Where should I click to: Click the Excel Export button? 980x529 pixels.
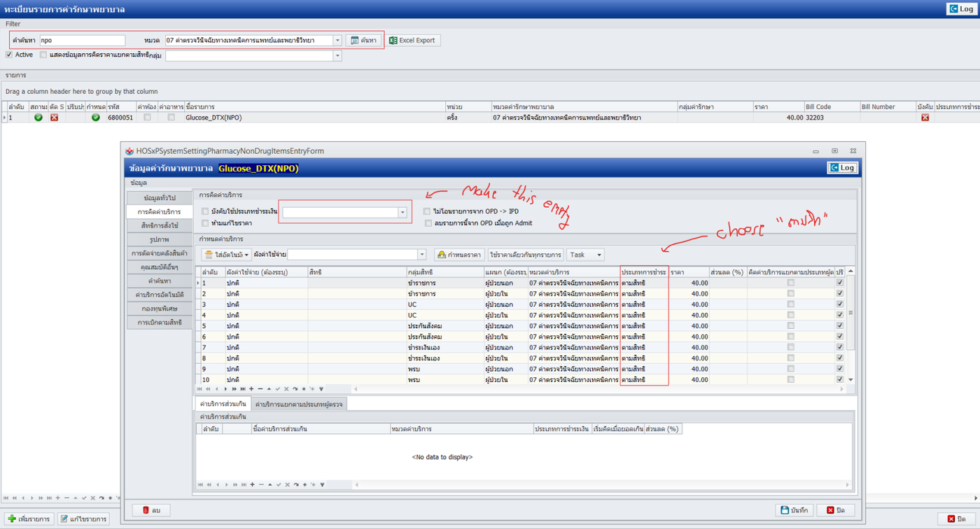[412, 41]
